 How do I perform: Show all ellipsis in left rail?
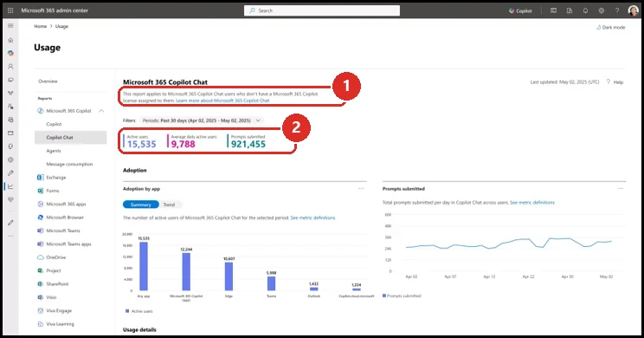tap(10, 236)
